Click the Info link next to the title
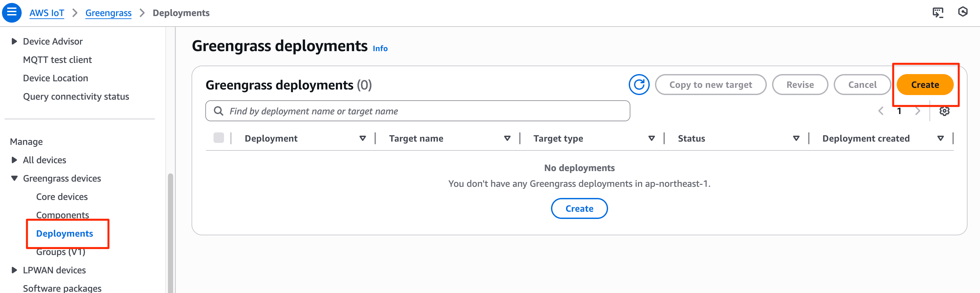 (380, 48)
